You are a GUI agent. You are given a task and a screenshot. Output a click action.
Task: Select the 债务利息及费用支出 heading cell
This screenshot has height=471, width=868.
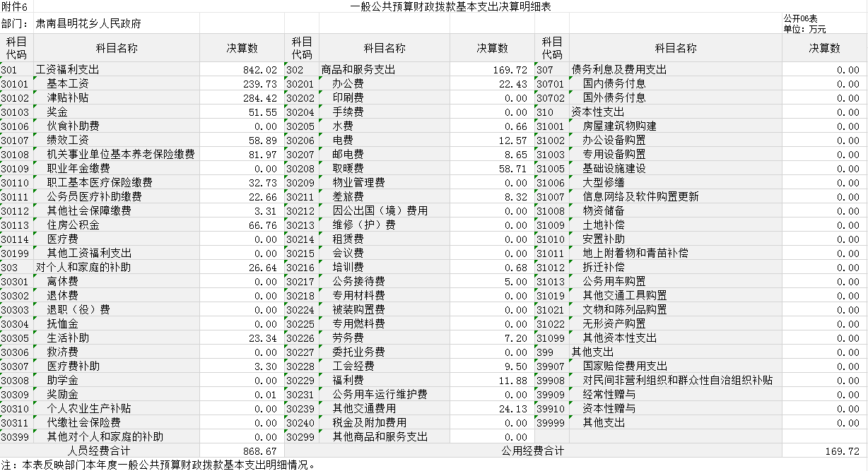coord(675,69)
